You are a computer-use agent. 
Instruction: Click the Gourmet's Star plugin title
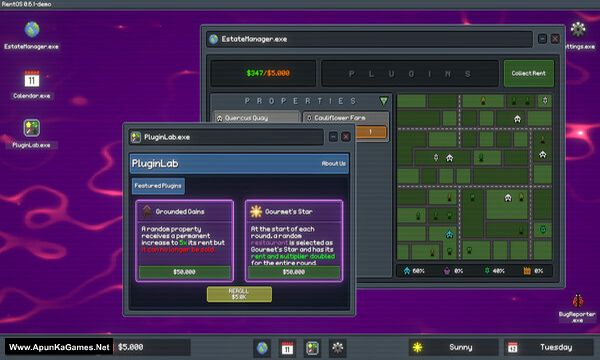(x=289, y=212)
